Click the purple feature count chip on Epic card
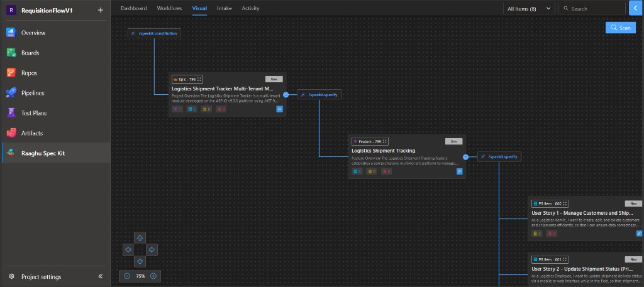 (x=177, y=109)
